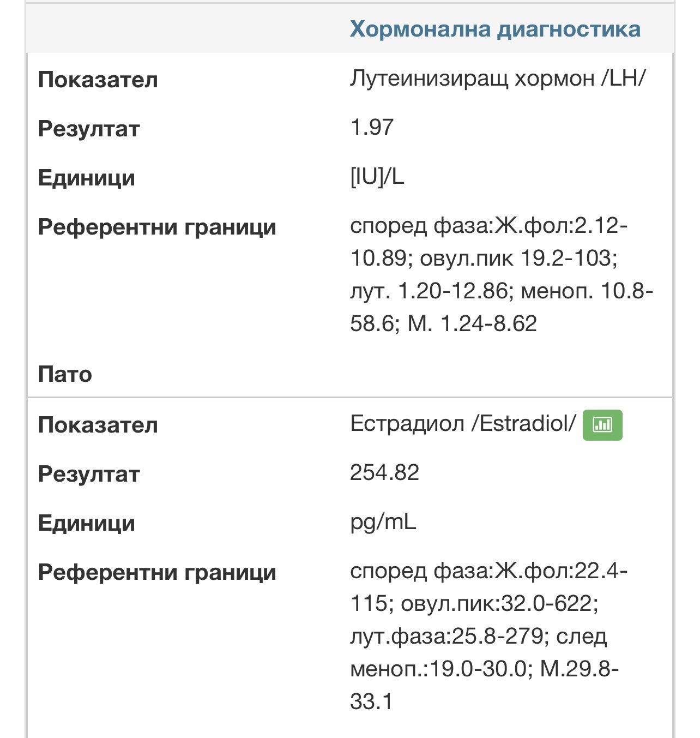Click Референтни граници label in the Estradiol section
Viewport: 700px width, 738px height.
click(157, 573)
